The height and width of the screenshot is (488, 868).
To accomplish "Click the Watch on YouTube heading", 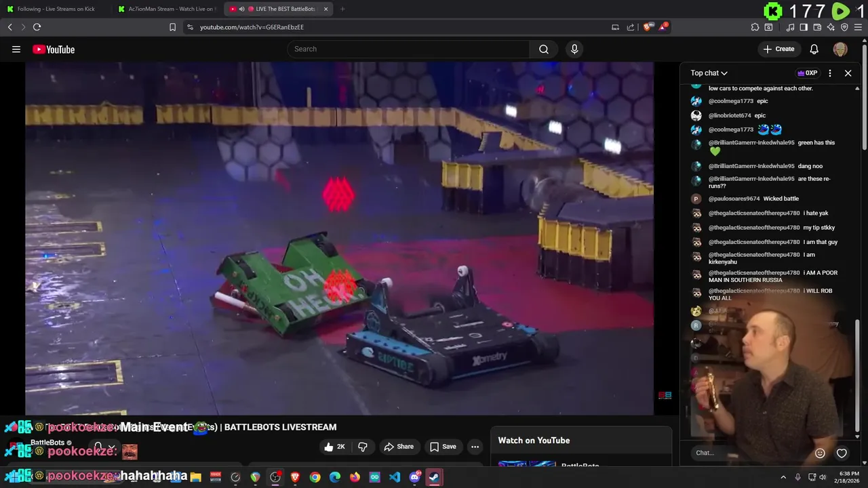I will pos(534,441).
